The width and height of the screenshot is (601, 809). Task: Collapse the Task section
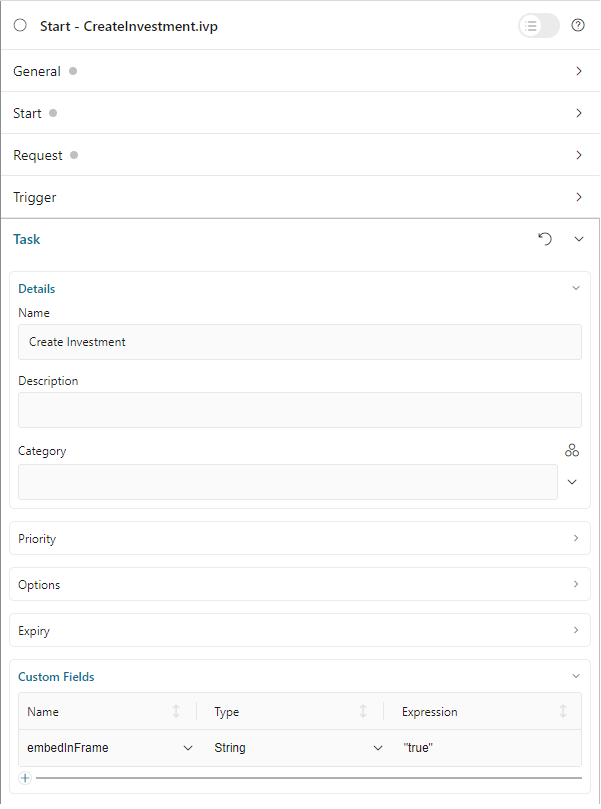coord(578,239)
